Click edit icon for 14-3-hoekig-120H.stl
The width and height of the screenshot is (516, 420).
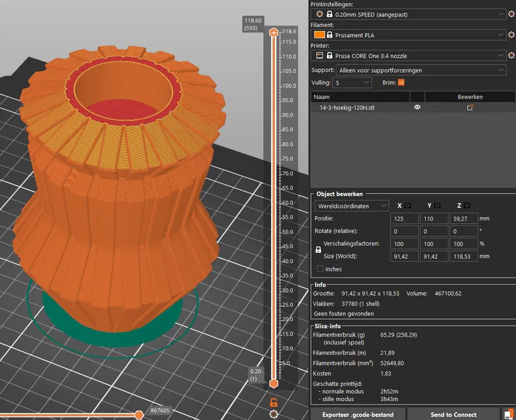(470, 108)
